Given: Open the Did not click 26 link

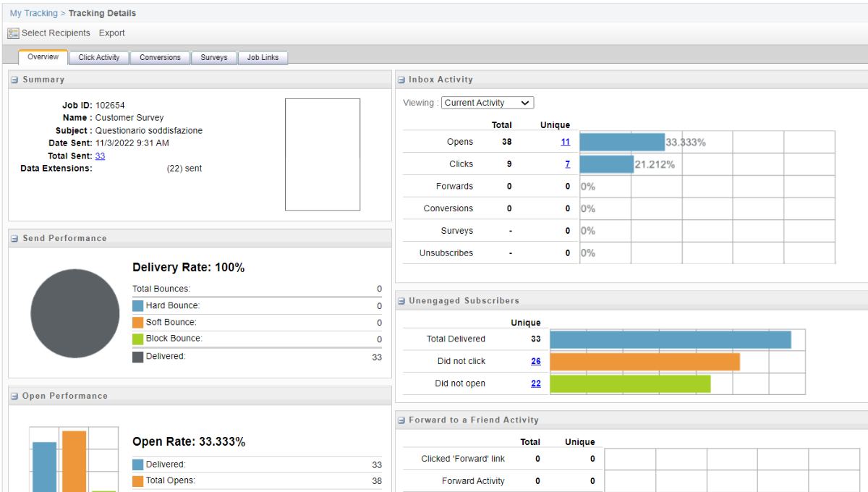Looking at the screenshot, I should pos(536,361).
